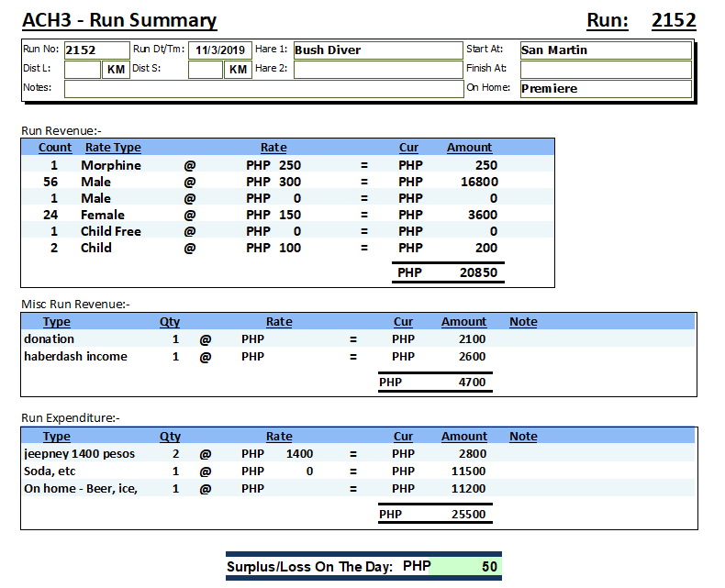This screenshot has width=725, height=588.
Task: Click the jeepney 1400 pesos expenditure entry
Action: coord(79,454)
